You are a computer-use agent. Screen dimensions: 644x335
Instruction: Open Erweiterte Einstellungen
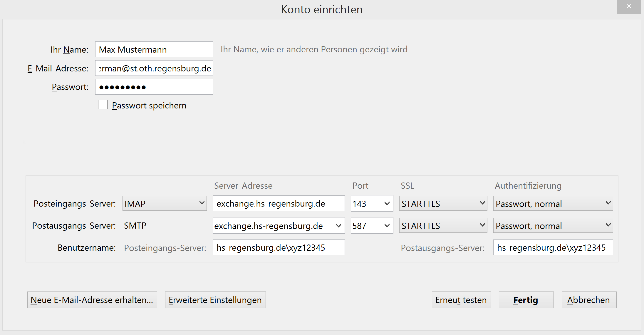click(x=215, y=300)
